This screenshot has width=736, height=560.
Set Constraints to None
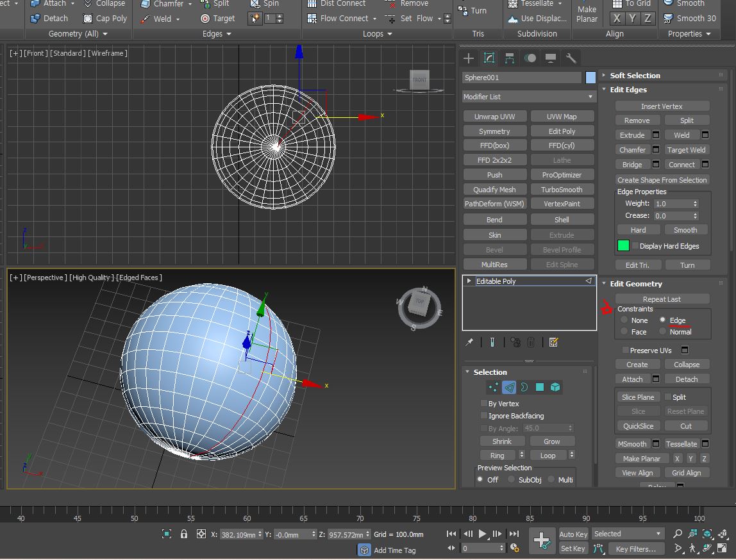pos(624,320)
